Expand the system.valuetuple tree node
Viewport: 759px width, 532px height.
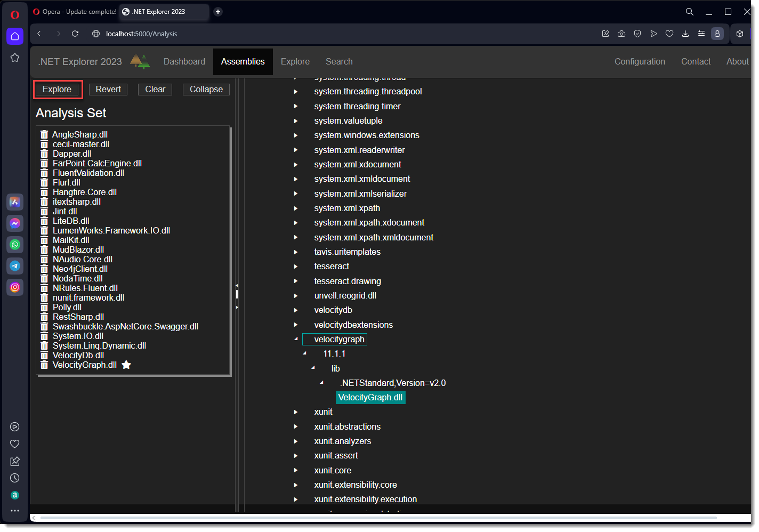[x=296, y=121]
